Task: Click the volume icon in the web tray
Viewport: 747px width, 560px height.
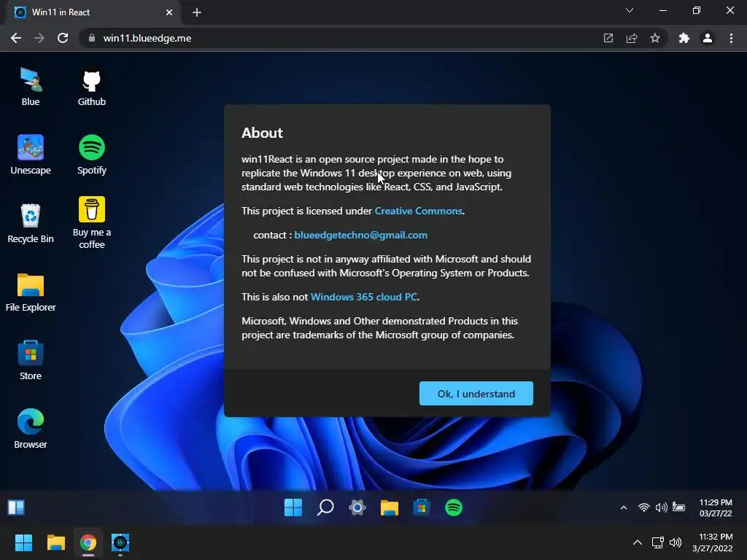Action: pyautogui.click(x=661, y=507)
